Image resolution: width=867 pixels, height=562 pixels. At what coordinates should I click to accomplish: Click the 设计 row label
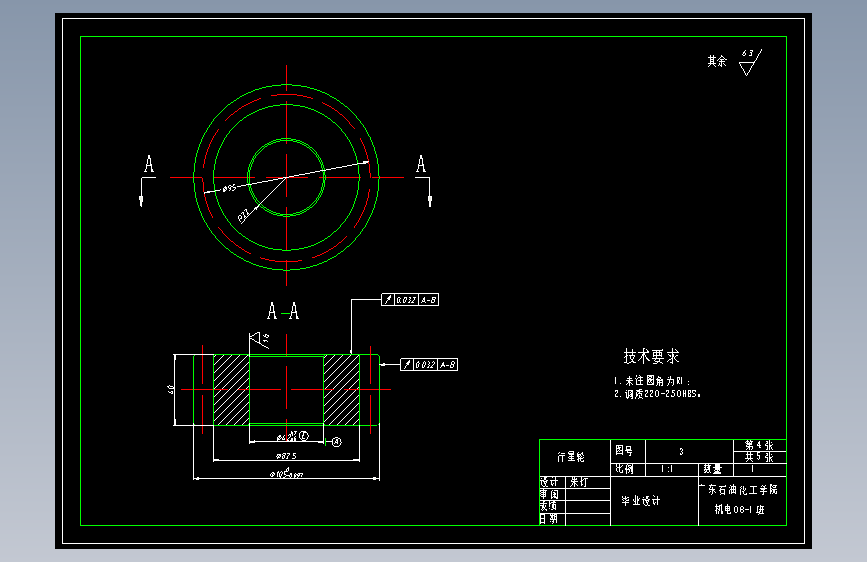pos(549,482)
